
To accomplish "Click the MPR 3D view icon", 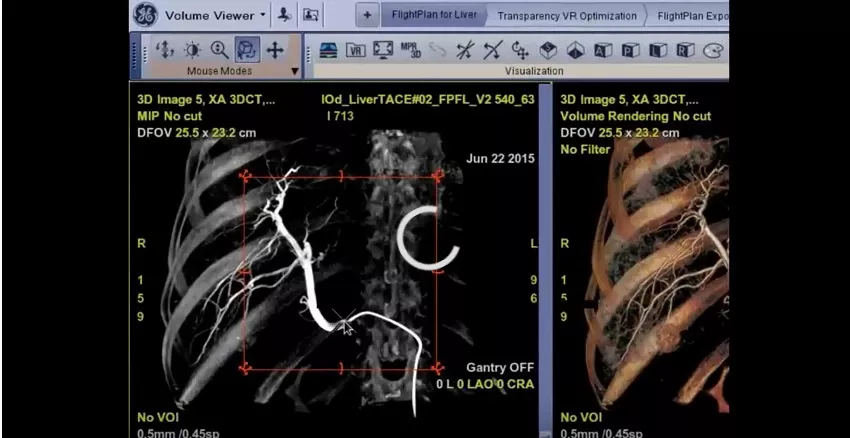I will pos(410,50).
